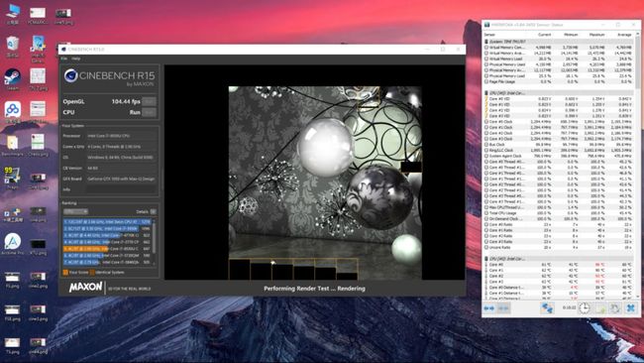Open the Ranking type dropdown in Cinebench
Viewport: 644px width, 363px height.
pos(75,211)
